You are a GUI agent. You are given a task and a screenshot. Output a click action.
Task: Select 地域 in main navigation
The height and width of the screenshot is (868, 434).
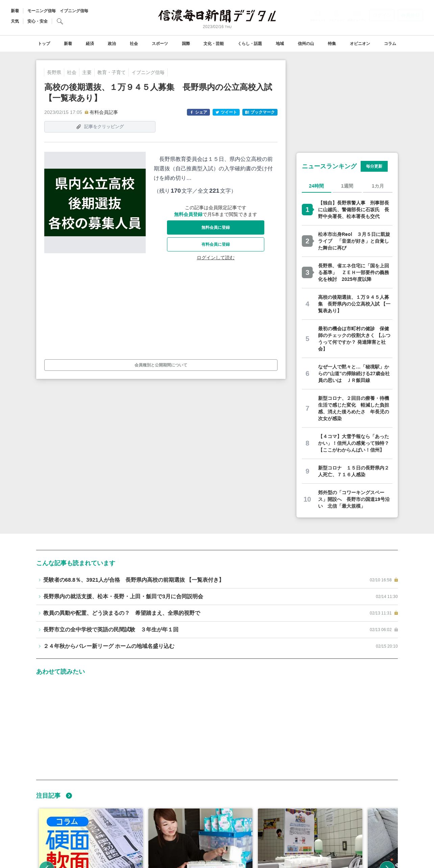coord(280,44)
